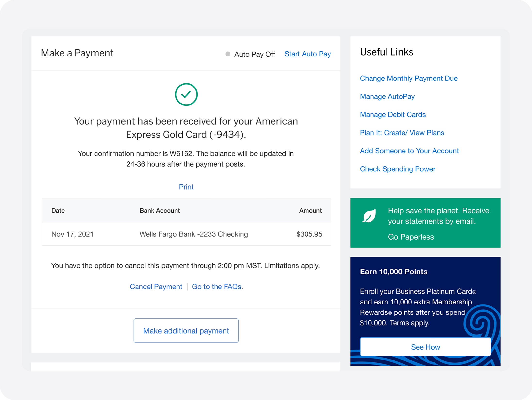Click Go Paperless in green banner
The height and width of the screenshot is (400, 532).
pos(411,237)
